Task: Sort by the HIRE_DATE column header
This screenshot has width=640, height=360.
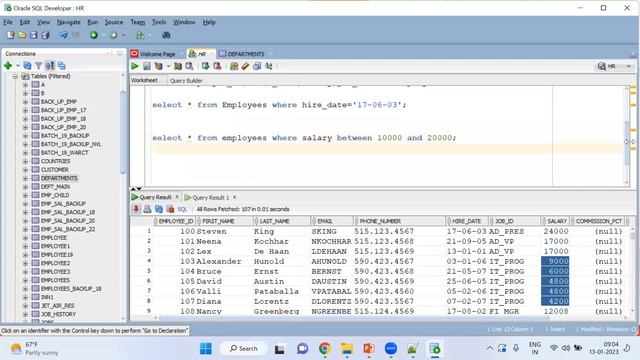Action: coord(466,221)
